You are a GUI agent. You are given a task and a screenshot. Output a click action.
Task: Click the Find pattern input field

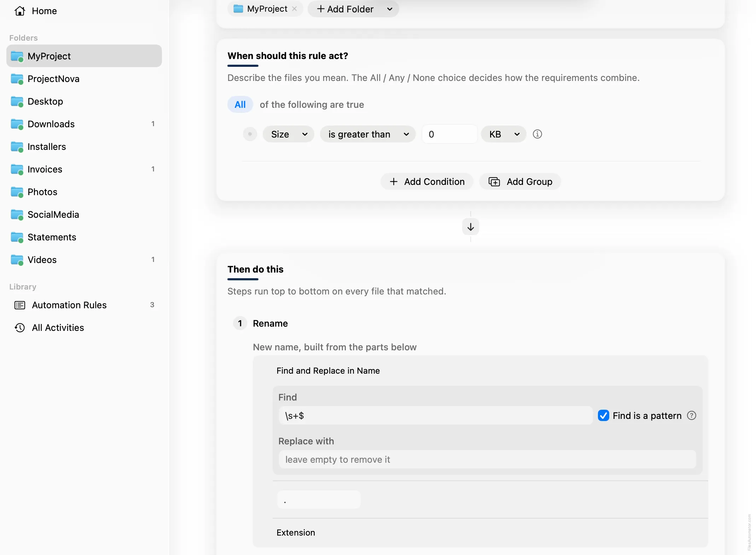[x=436, y=416]
